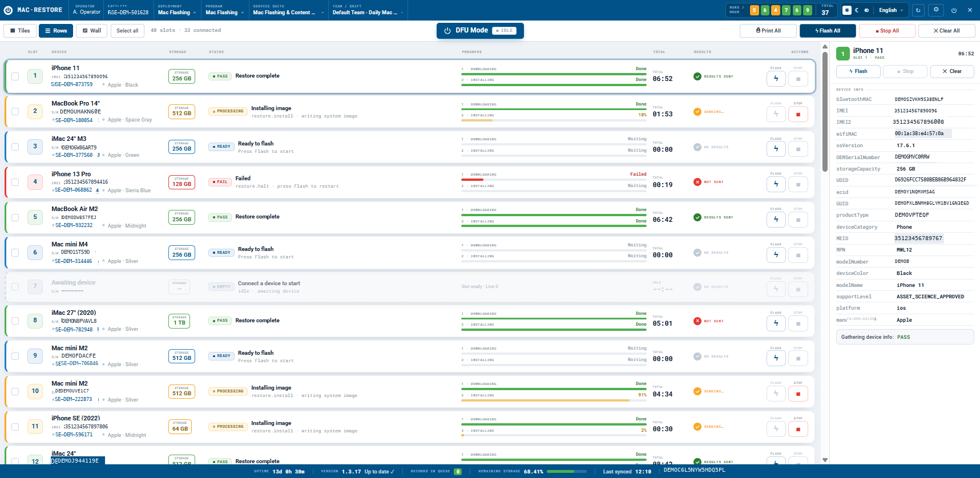Click the flash icon for MacBook Air M2 row

tap(776, 219)
